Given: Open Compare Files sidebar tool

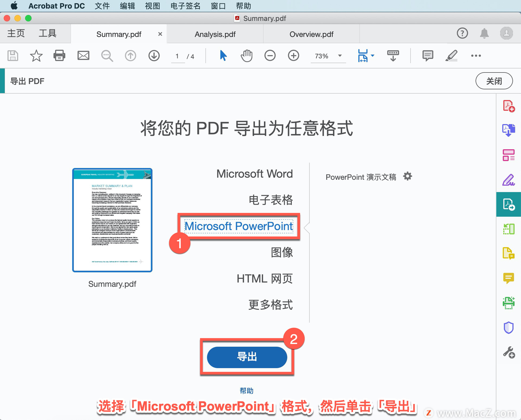Looking at the screenshot, I should [509, 229].
